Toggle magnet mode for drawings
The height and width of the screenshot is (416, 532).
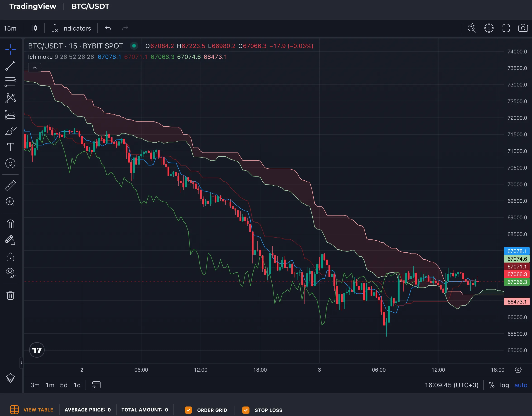[10, 224]
